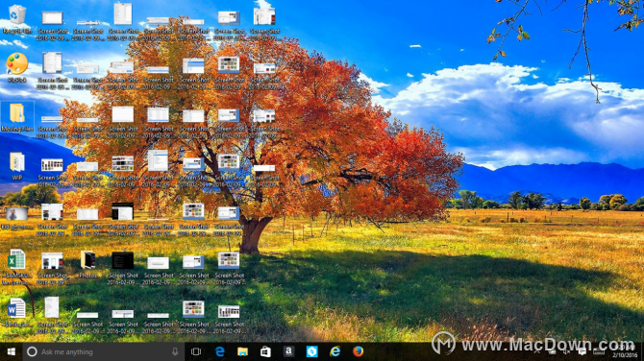Select Screen Shot between Excel file and Photos
Image resolution: width=644 pixels, height=361 pixels.
point(52,268)
